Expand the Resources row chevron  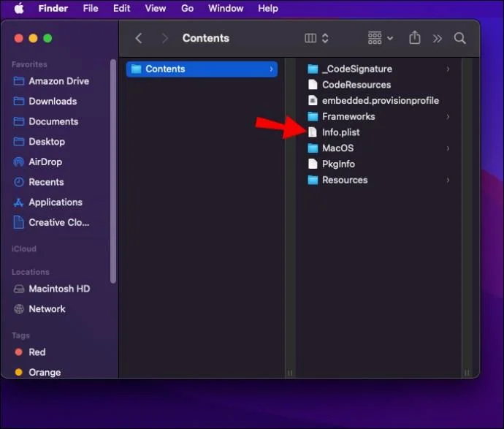point(448,180)
